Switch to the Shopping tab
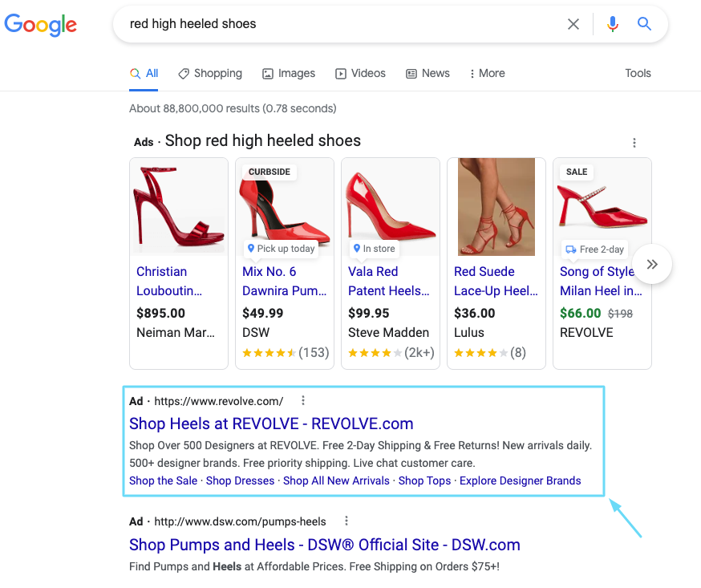The width and height of the screenshot is (701, 588). tap(210, 73)
